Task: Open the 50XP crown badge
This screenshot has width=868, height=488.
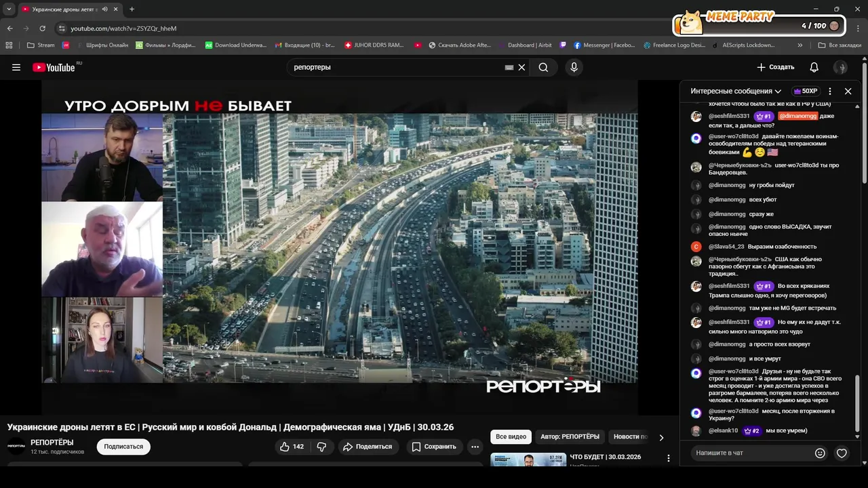Action: click(806, 91)
